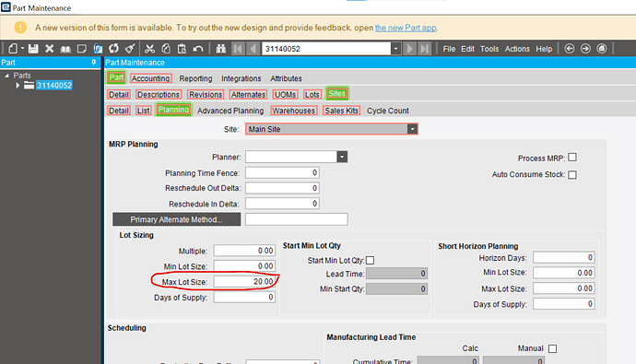This screenshot has height=364, width=636.
Task: Open search with the binoculars icon
Action: click(x=220, y=49)
